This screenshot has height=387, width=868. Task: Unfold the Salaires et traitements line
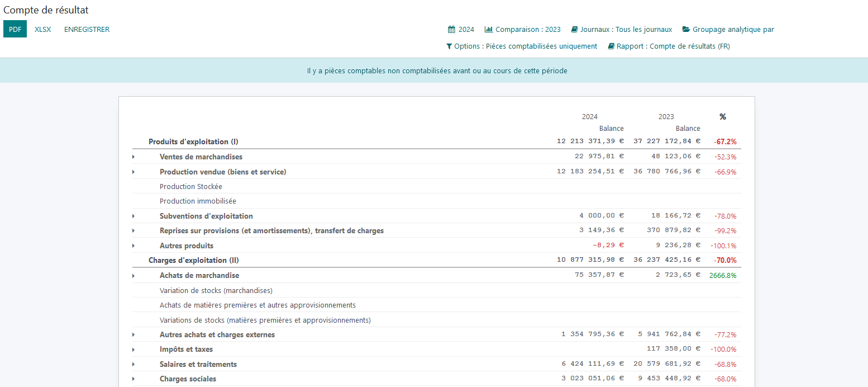click(133, 365)
